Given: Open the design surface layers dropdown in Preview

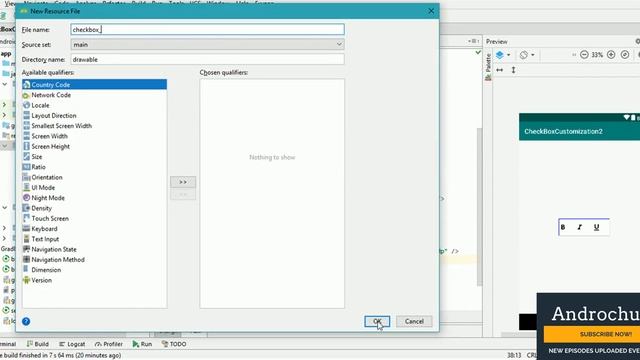Looking at the screenshot, I should [503, 55].
